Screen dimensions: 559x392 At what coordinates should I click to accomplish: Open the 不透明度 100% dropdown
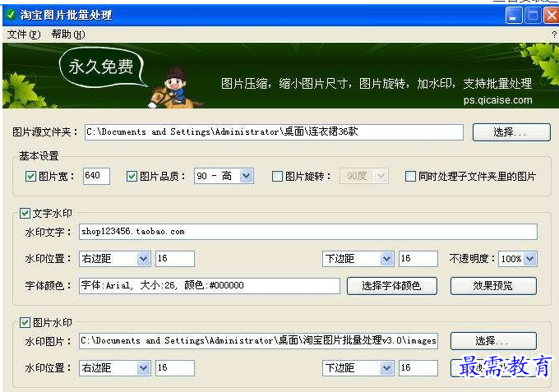518,259
